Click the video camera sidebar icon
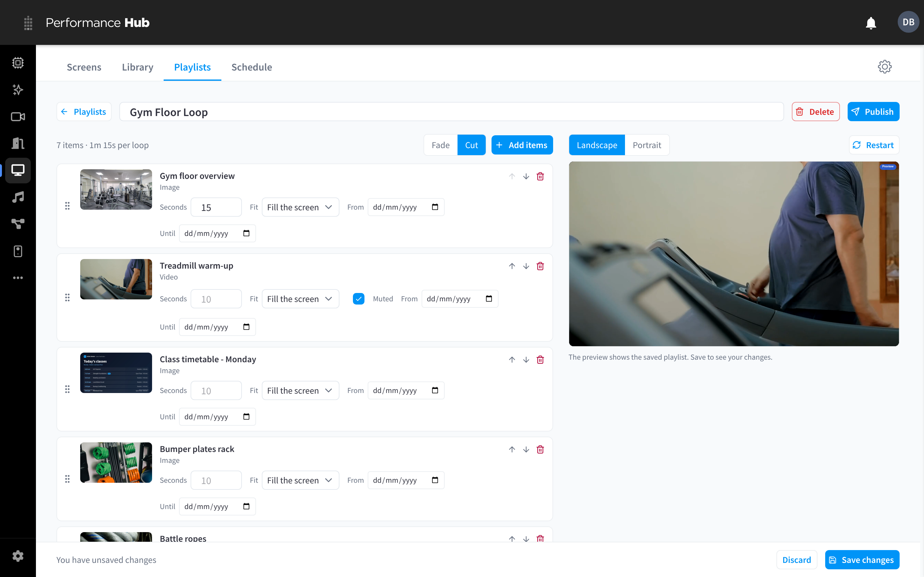 tap(18, 117)
